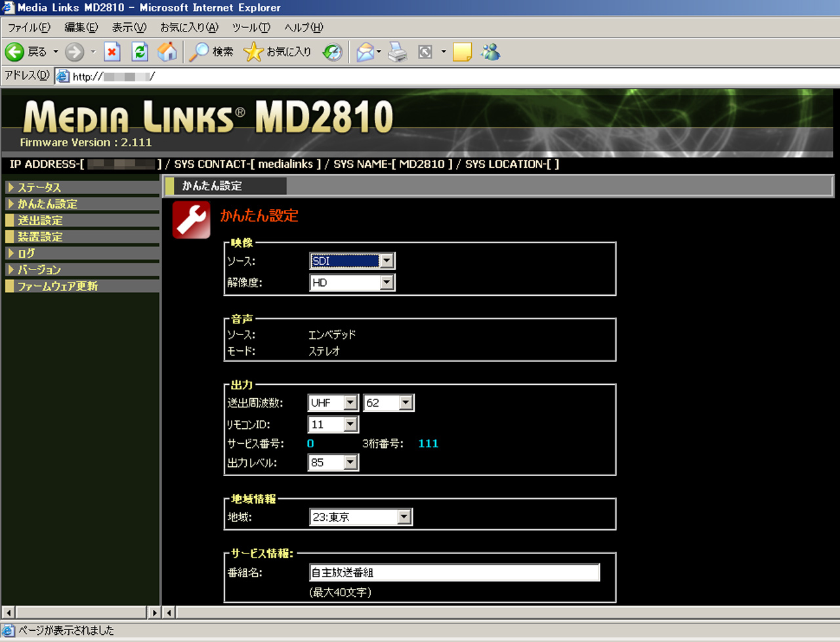840x642 pixels.
Task: Open the Forward button history dropdown arrow
Action: (93, 52)
